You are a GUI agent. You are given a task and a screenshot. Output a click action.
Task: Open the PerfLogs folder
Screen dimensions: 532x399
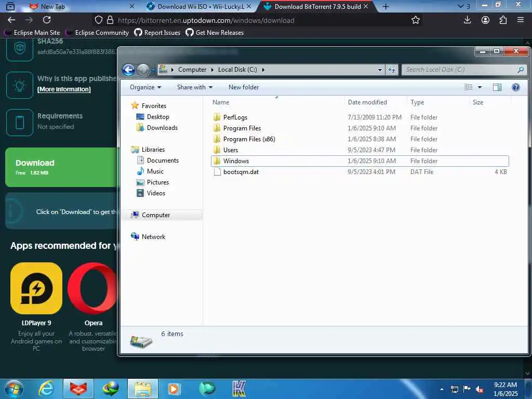click(x=235, y=117)
